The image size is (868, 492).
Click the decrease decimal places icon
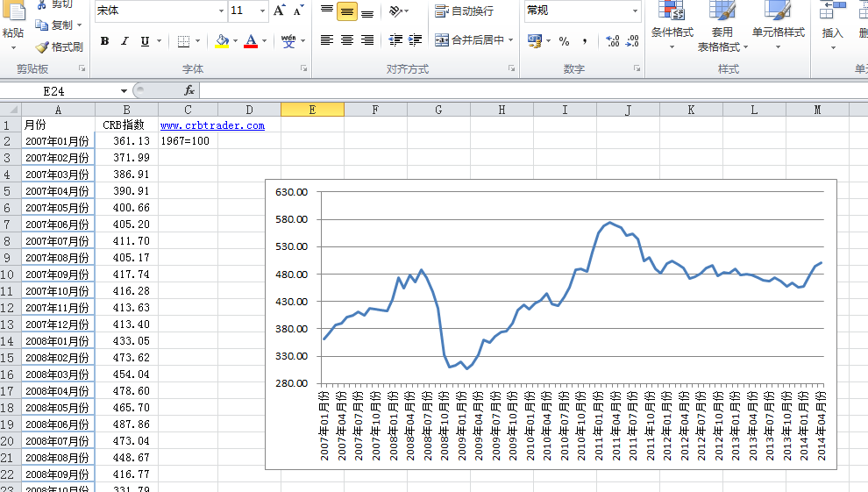point(633,41)
